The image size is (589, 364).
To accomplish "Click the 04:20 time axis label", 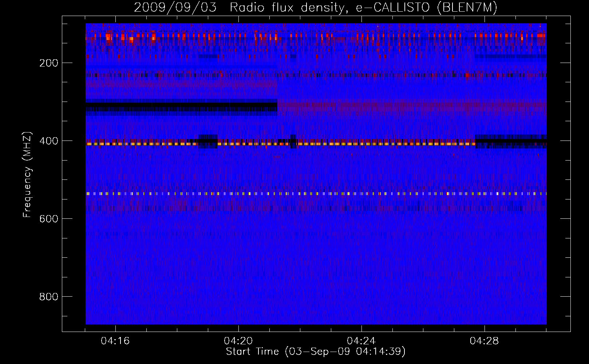I will (238, 341).
